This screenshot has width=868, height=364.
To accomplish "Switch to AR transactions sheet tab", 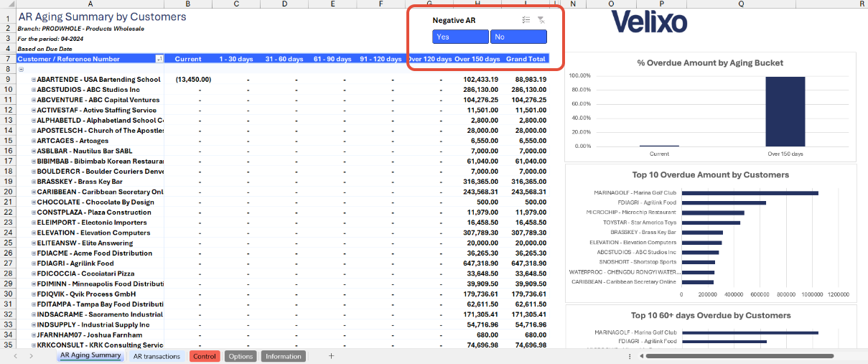I will [157, 356].
